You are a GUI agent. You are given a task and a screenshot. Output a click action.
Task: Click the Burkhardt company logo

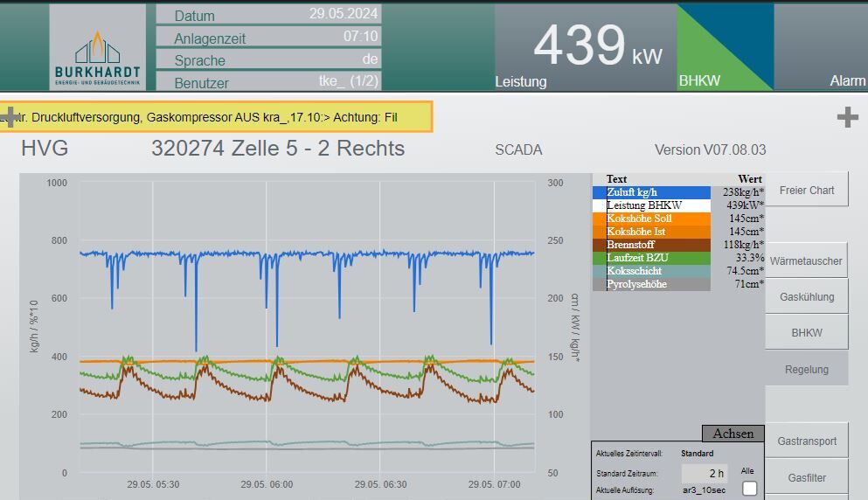click(x=97, y=47)
